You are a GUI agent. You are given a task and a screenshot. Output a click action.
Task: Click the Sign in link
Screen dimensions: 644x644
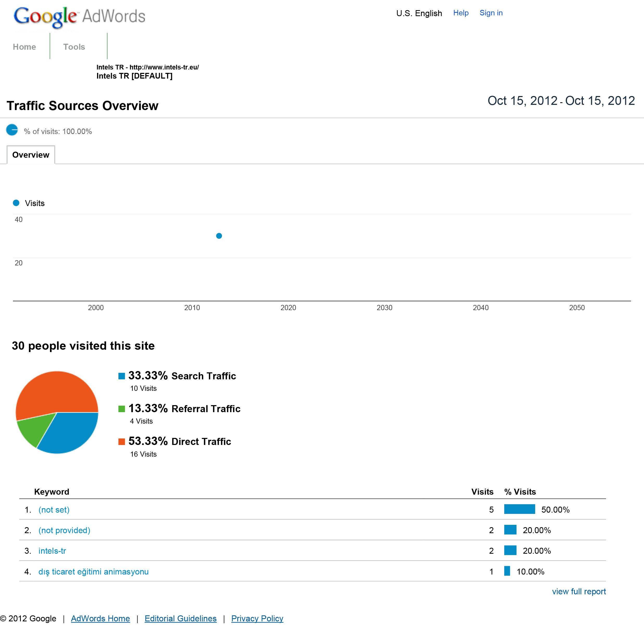(x=491, y=13)
